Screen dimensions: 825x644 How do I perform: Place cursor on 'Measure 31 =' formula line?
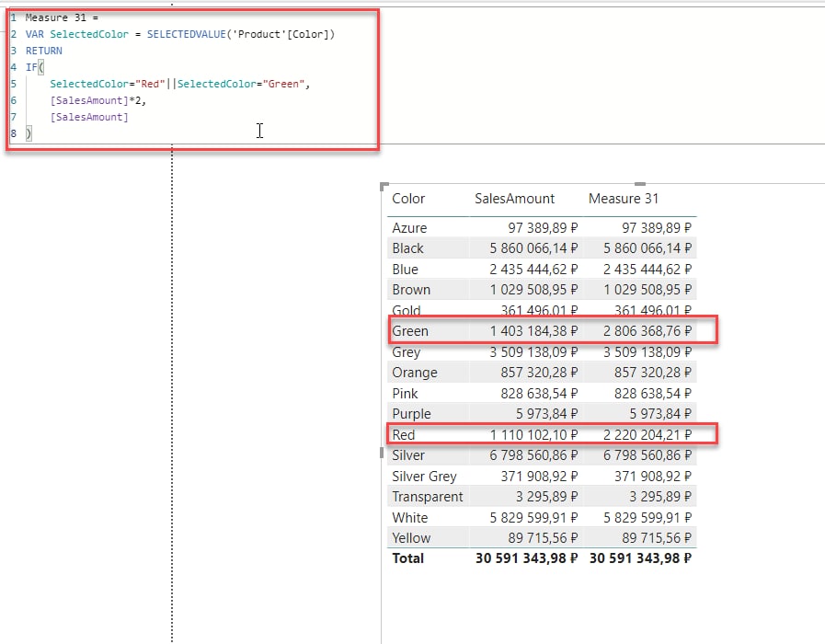(x=63, y=17)
